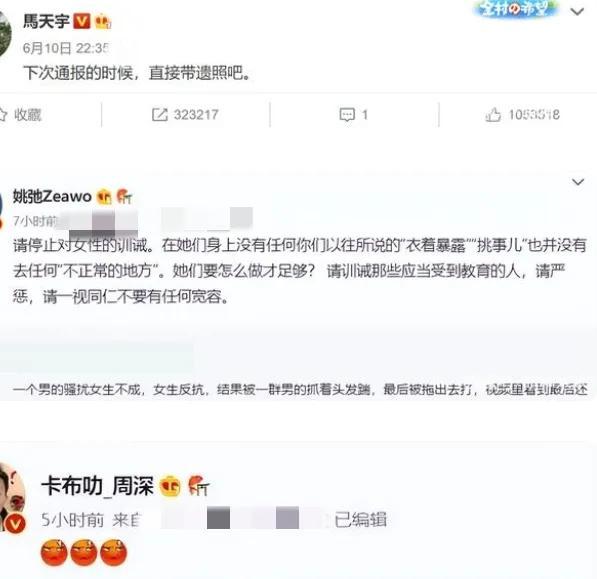Image resolution: width=597 pixels, height=579 pixels.
Task: Expand the chevron menu on 姚弛Zeawo's post
Action: [x=578, y=182]
